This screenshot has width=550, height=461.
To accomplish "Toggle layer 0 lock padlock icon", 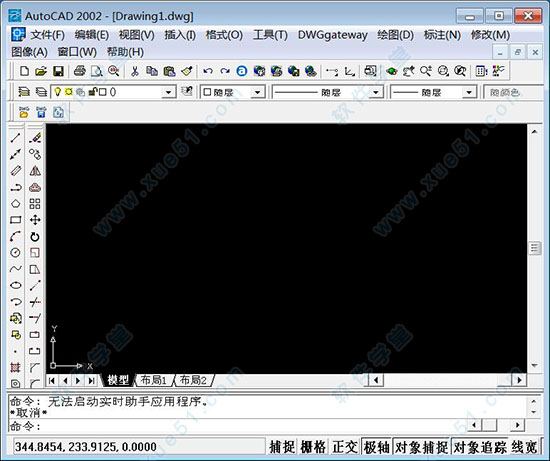I will (x=93, y=92).
